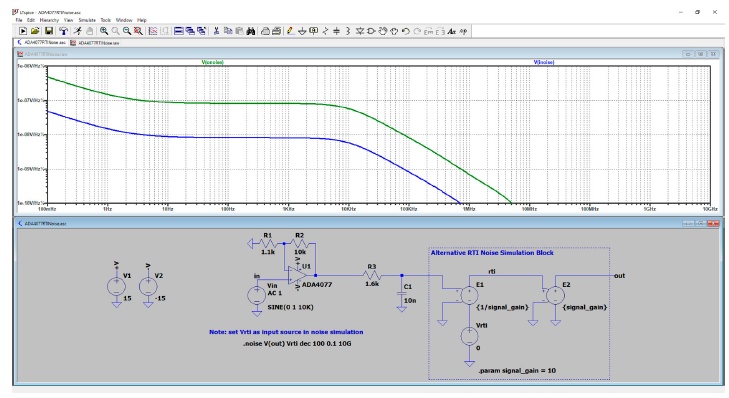Open a file with the folder icon

click(35, 31)
